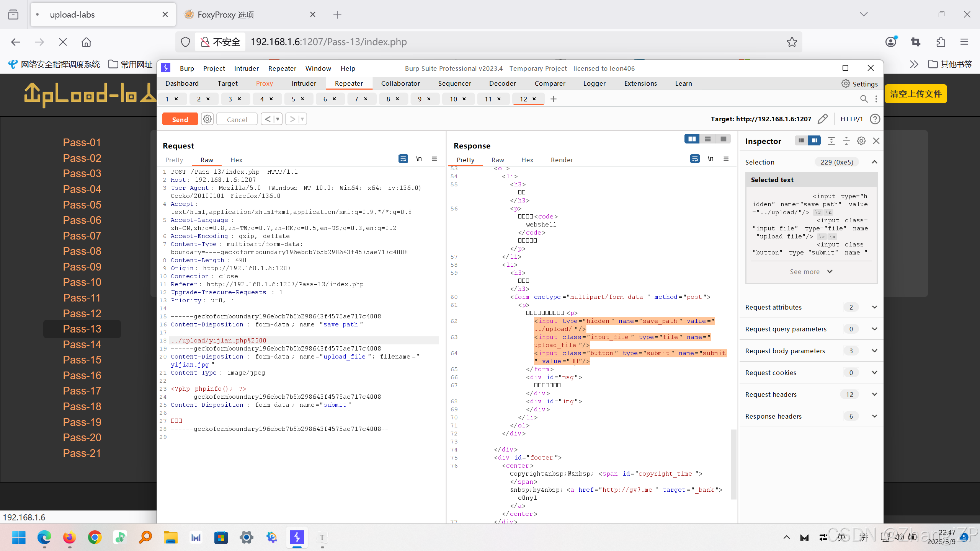Open the help icon beside HTTP/1
The image size is (980, 551).
[875, 119]
